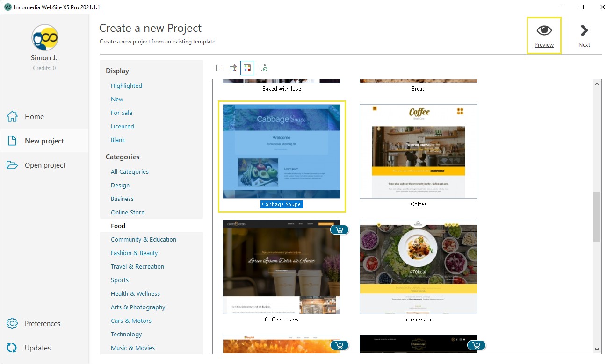Click the Updates icon in the sidebar
This screenshot has width=614, height=364.
point(12,348)
